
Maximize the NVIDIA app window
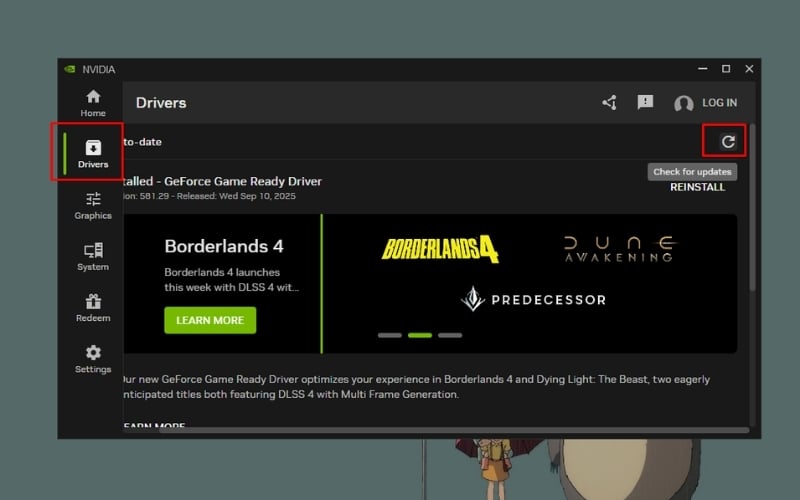point(726,69)
